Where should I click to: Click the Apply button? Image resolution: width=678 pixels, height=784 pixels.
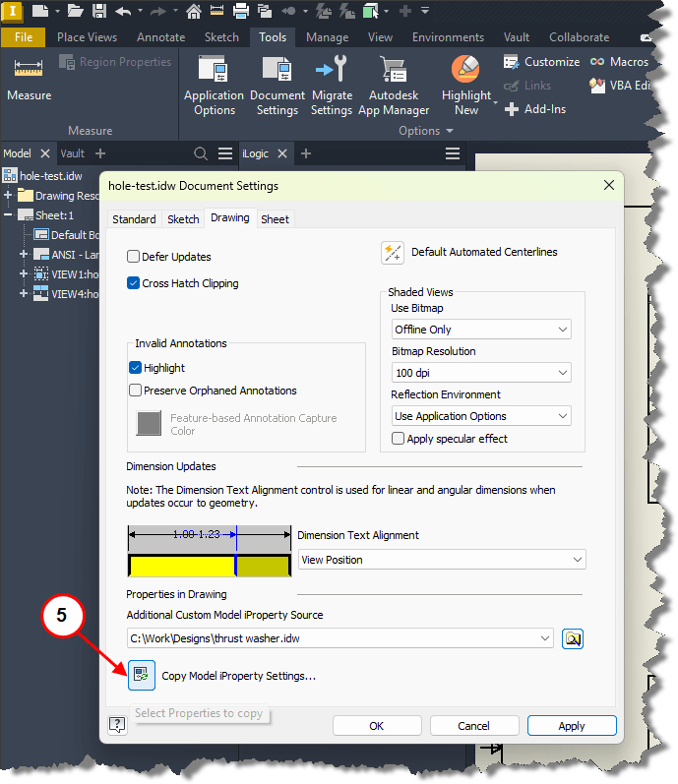click(572, 726)
